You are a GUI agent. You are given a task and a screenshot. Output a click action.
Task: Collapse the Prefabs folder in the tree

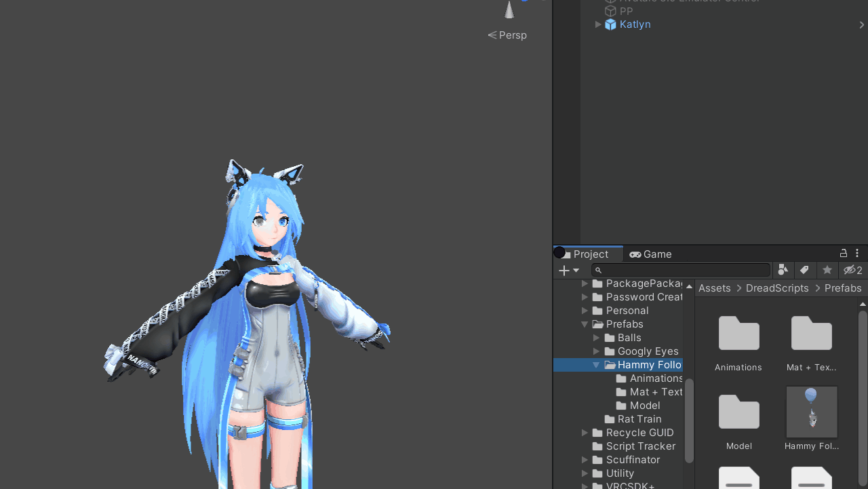(x=585, y=324)
